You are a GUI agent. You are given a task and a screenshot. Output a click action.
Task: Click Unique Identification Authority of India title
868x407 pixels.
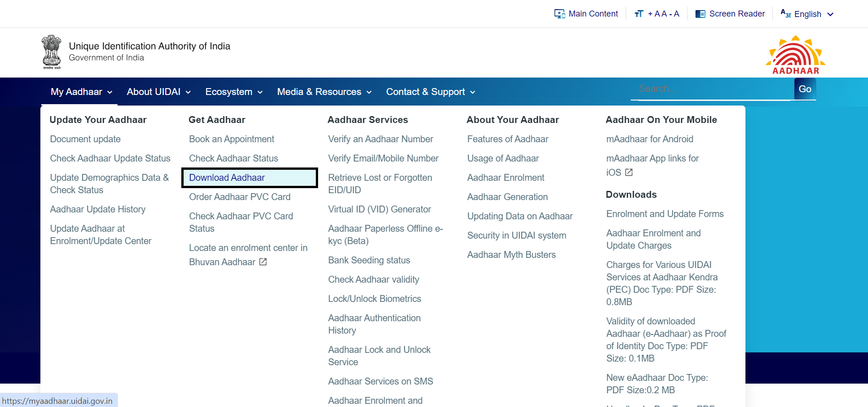coord(150,46)
